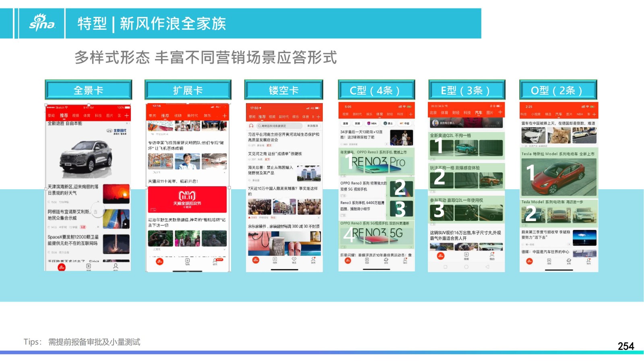Open the profile icon in 扩展卡 phone
Image resolution: width=644 pixels, height=362 pixels.
click(x=215, y=261)
